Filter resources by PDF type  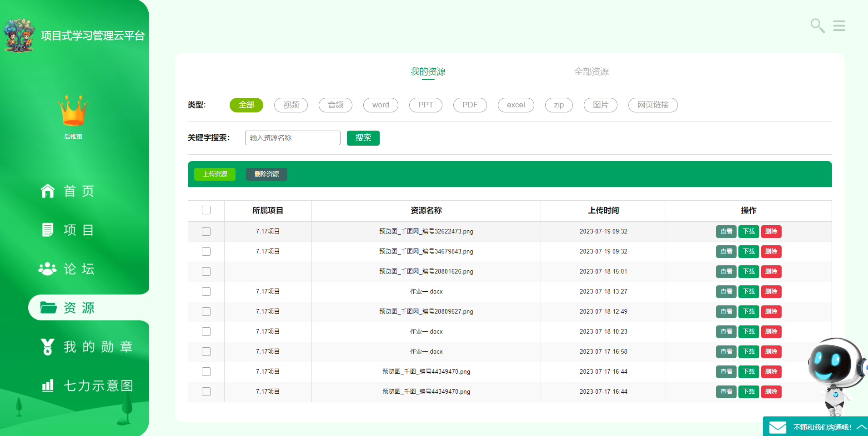[470, 105]
